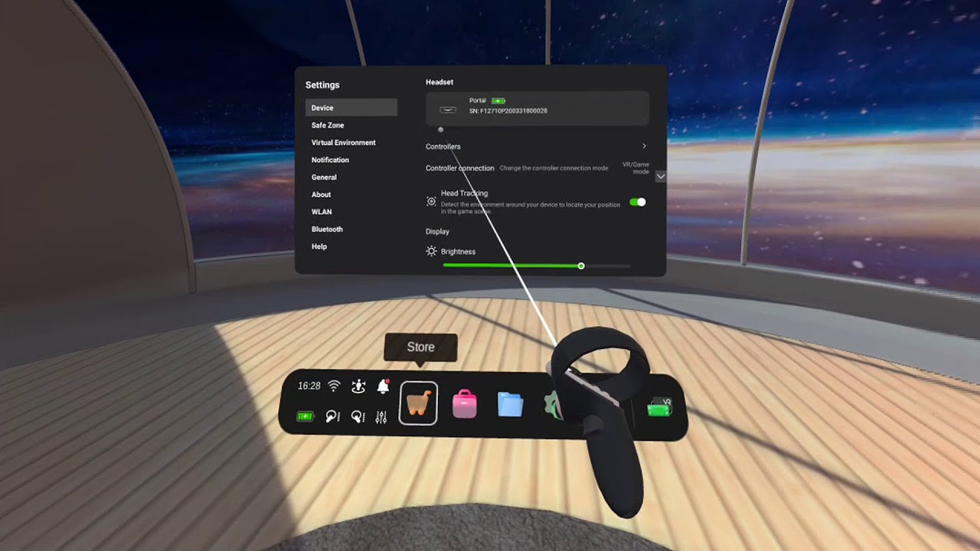Expand the Controllers row chevron
Viewport: 980px width, 551px height.
[644, 146]
